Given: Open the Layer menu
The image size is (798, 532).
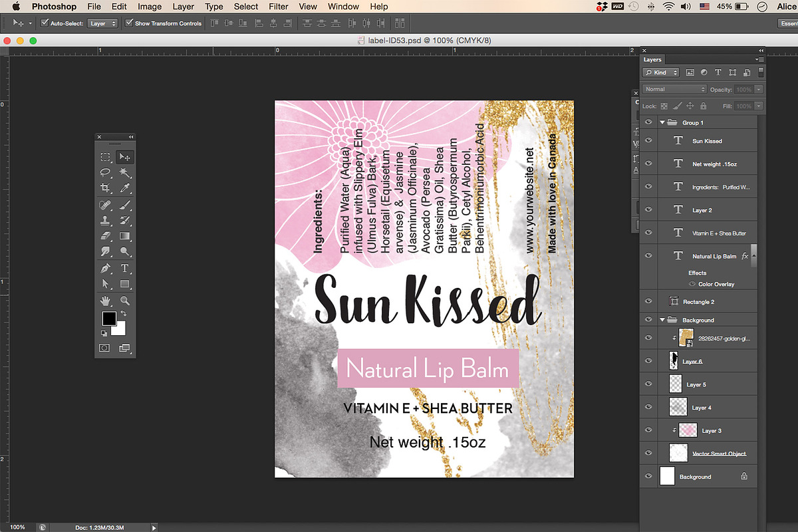Looking at the screenshot, I should [183, 7].
